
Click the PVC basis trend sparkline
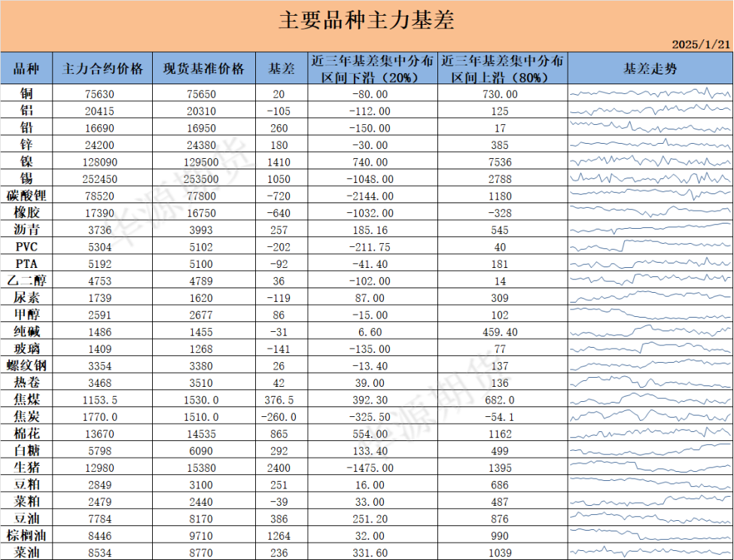650,247
